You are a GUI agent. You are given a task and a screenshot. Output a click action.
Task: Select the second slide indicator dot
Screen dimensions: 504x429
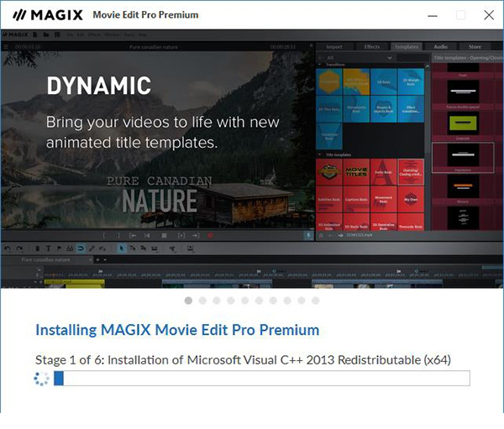(x=202, y=301)
